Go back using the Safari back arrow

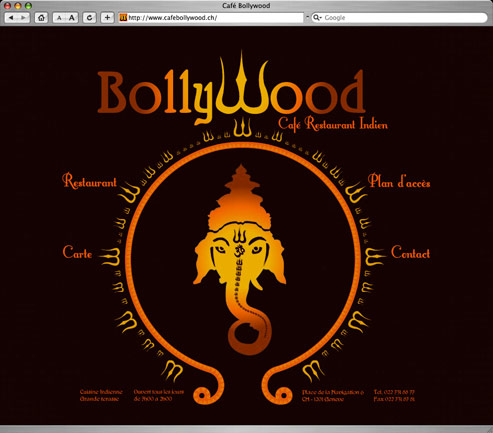coord(11,18)
